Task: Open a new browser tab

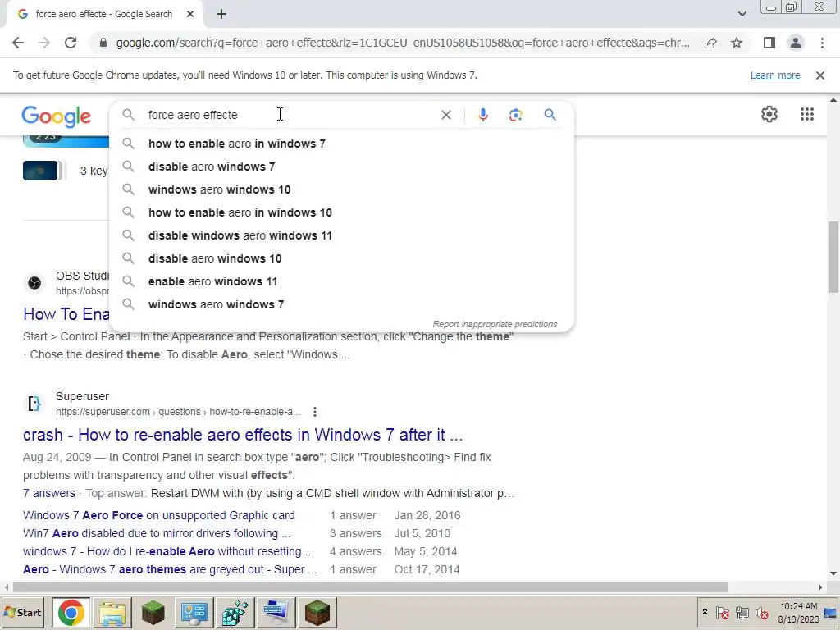Action: pyautogui.click(x=221, y=15)
